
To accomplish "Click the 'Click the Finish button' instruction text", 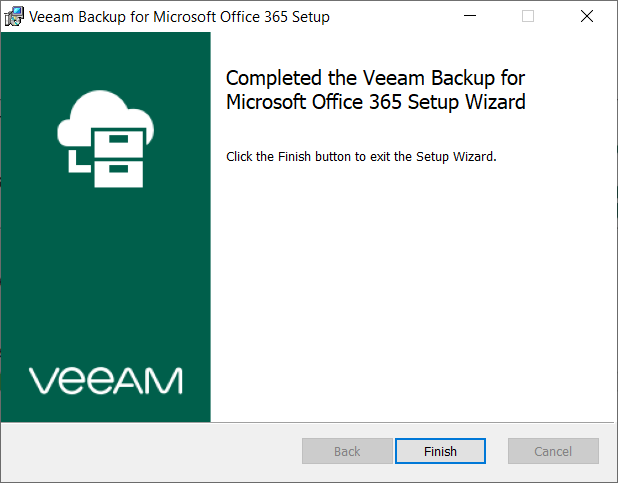I will click(x=361, y=157).
